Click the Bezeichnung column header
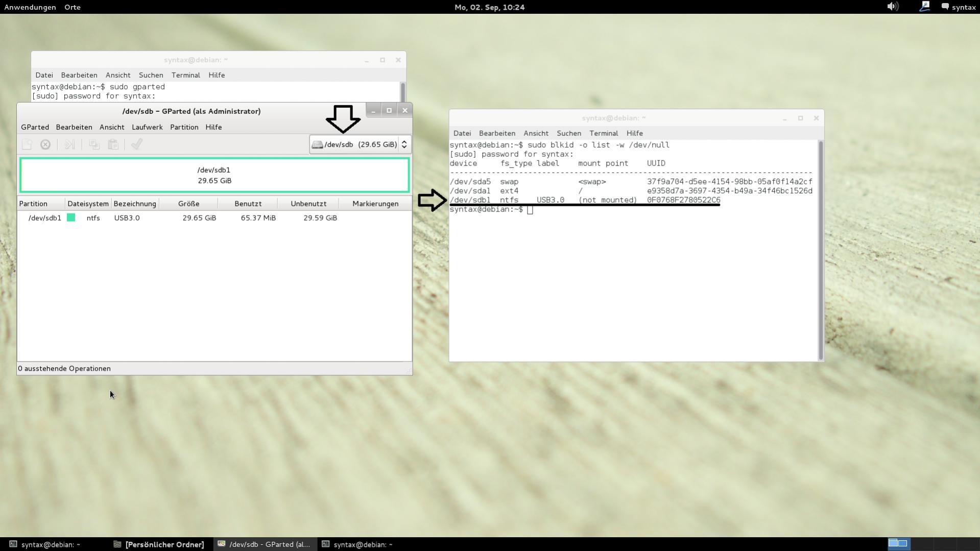The height and width of the screenshot is (551, 980). 135,204
